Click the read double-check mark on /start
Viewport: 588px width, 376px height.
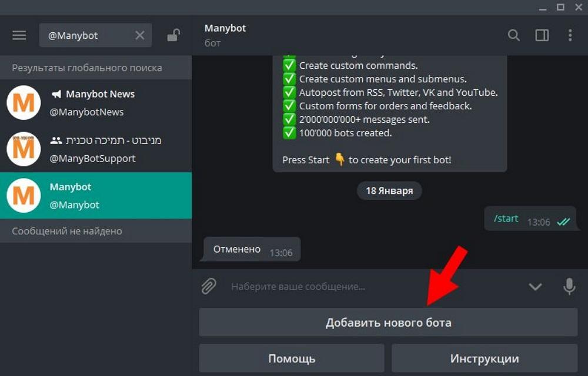click(x=563, y=222)
